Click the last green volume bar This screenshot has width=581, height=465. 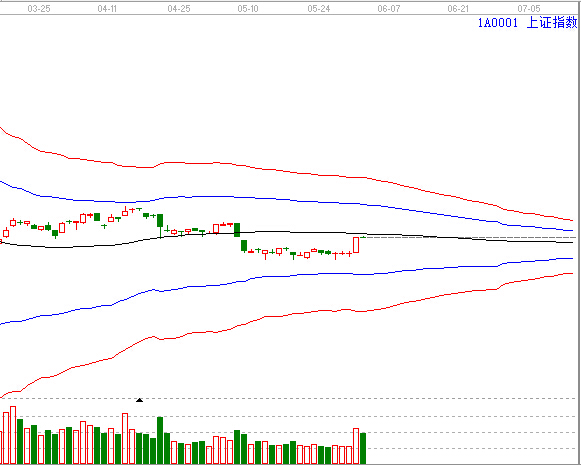363,448
